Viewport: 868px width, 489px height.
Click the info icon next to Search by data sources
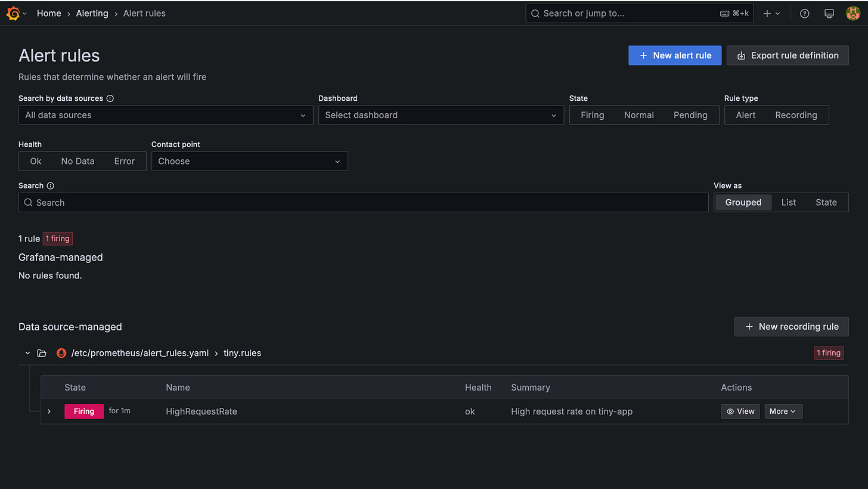111,98
